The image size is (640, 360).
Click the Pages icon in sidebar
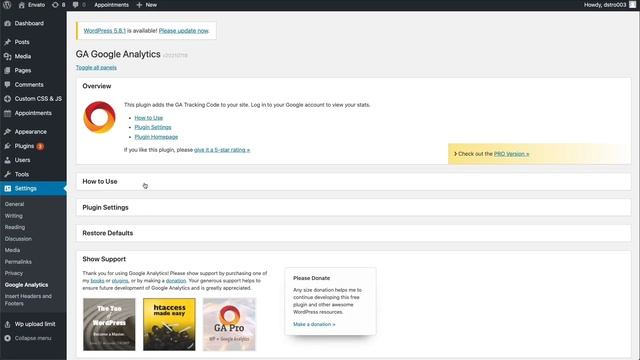coord(7,70)
